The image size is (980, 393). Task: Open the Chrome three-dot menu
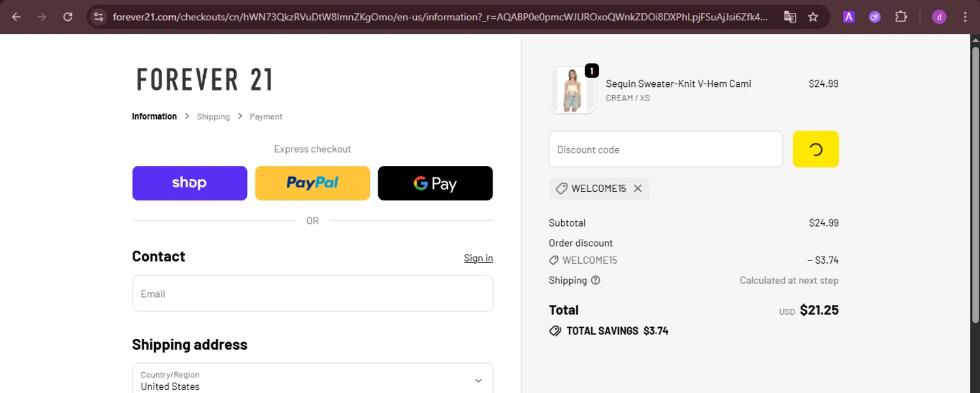965,17
